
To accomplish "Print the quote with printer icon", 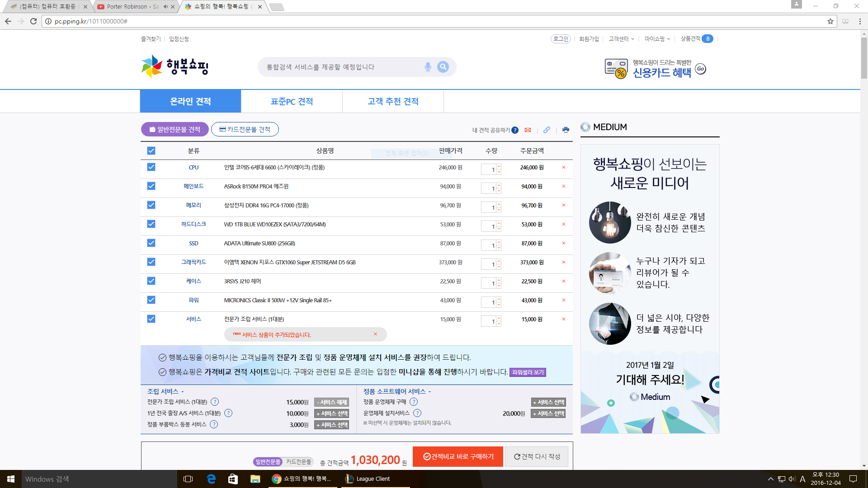I will (566, 130).
